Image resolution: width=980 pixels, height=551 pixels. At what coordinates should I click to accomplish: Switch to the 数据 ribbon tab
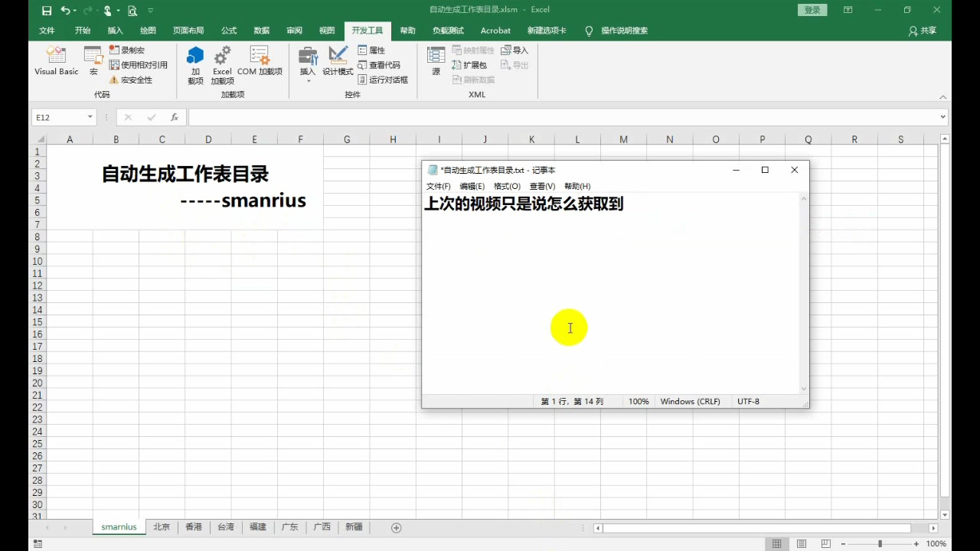(x=262, y=31)
